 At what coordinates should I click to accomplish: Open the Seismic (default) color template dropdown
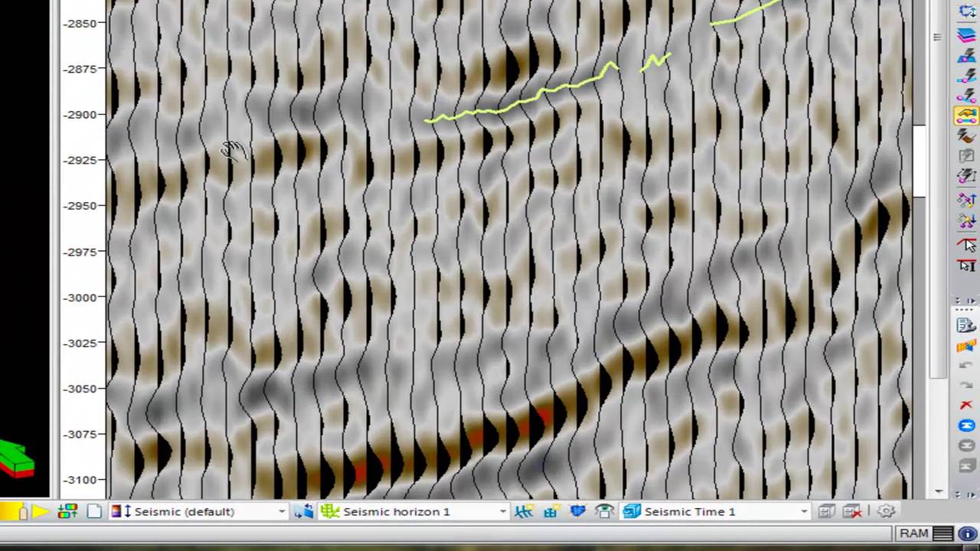199,512
